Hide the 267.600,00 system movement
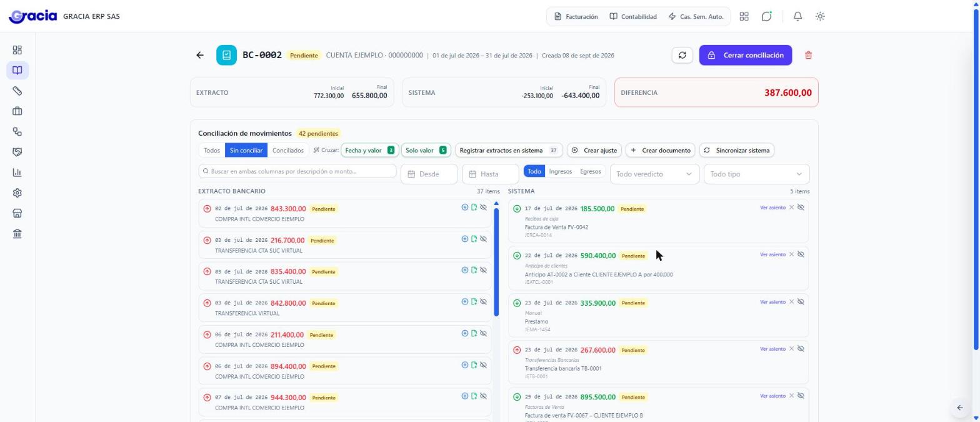This screenshot has height=422, width=980. (x=801, y=349)
